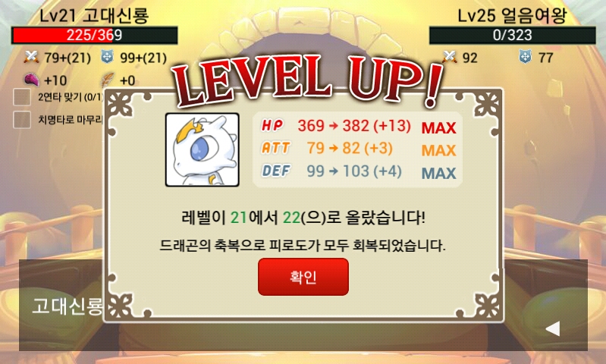
Task: Tap the white dragon portrait thumbnail
Action: 203,150
